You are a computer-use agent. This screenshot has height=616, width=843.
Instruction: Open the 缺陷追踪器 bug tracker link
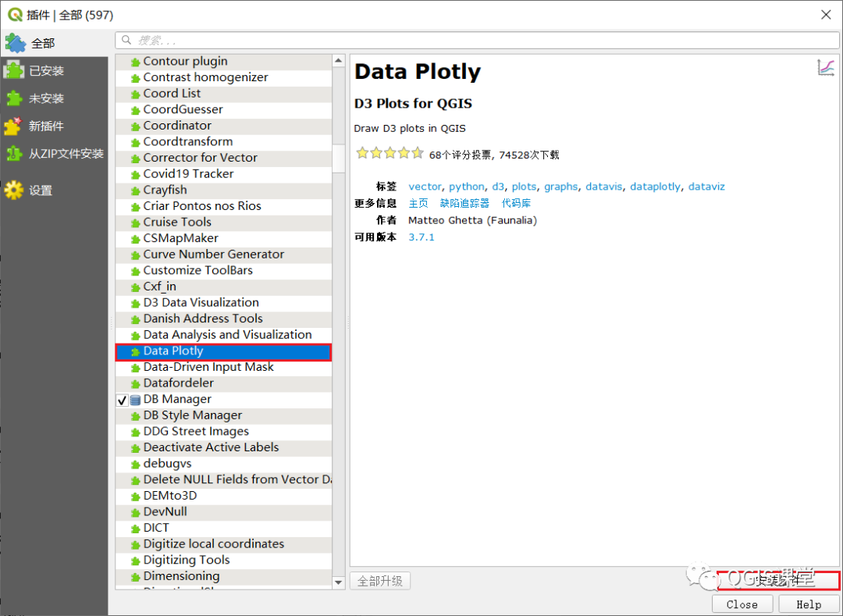click(x=464, y=203)
